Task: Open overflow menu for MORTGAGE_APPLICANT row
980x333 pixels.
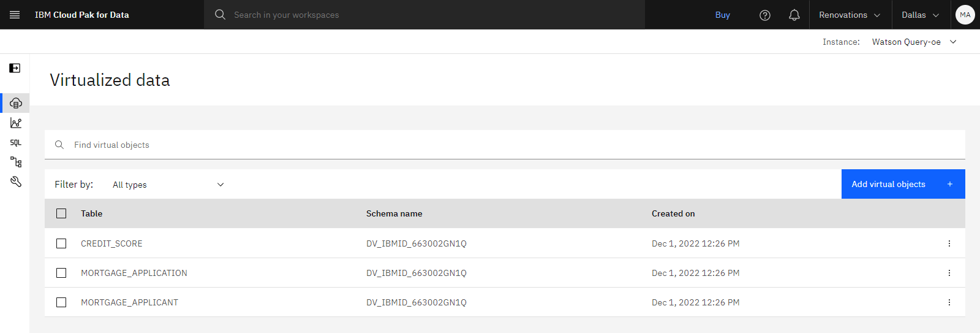Action: (949, 302)
